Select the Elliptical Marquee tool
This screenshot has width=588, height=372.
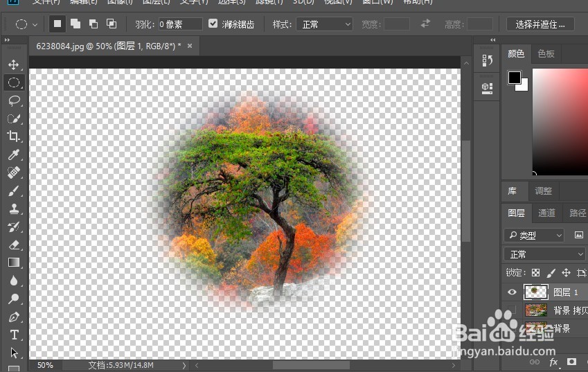(x=14, y=82)
